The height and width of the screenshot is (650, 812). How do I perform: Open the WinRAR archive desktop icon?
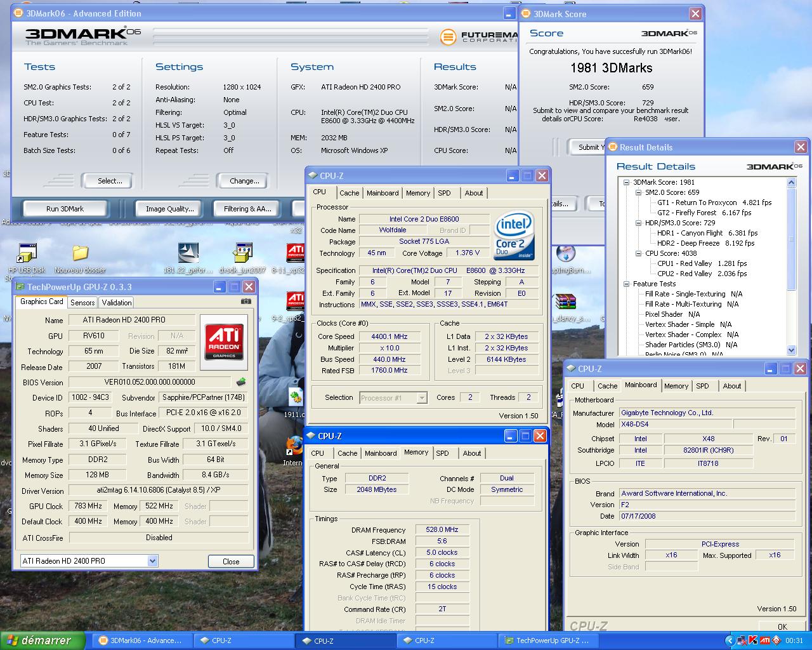pyautogui.click(x=565, y=302)
